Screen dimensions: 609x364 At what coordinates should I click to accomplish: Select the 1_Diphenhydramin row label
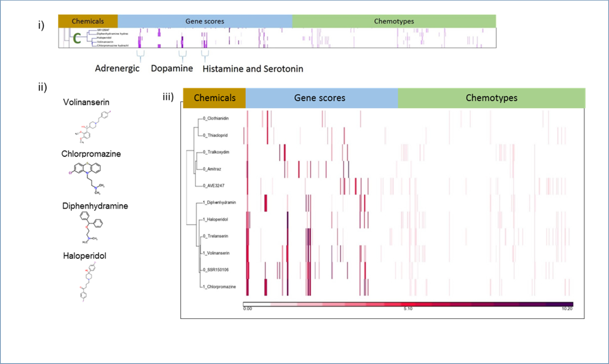219,202
